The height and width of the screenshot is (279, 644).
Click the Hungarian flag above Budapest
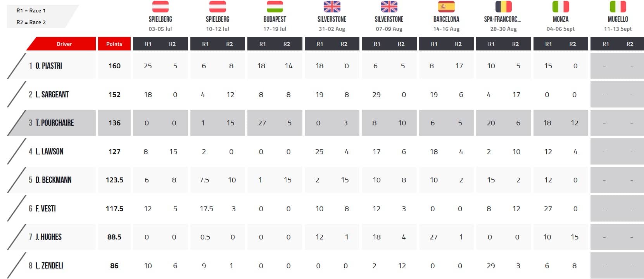(x=275, y=7)
